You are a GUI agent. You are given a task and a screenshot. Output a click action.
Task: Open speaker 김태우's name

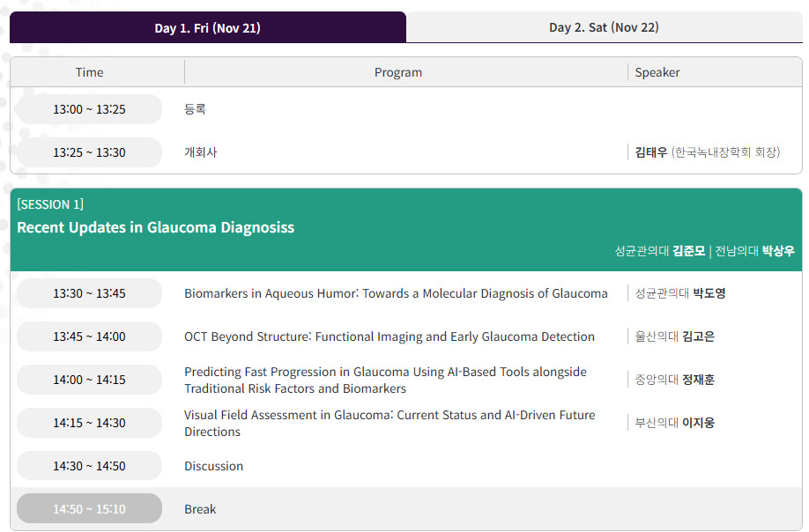click(651, 152)
